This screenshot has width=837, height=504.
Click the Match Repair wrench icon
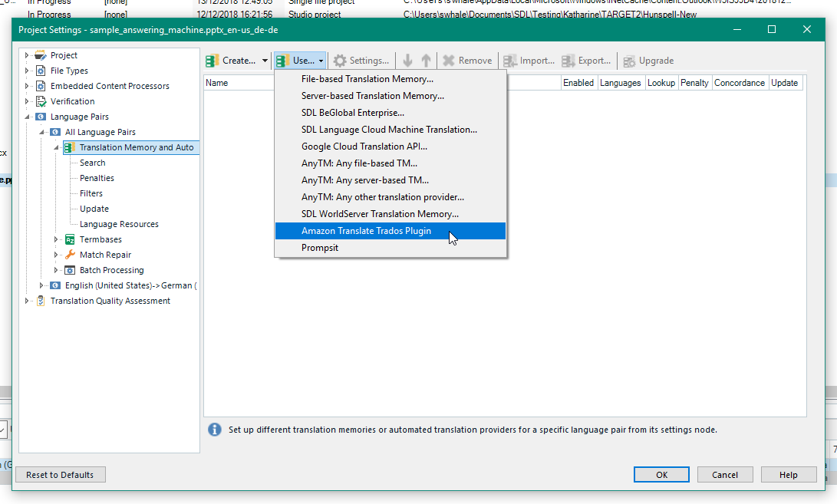click(70, 255)
